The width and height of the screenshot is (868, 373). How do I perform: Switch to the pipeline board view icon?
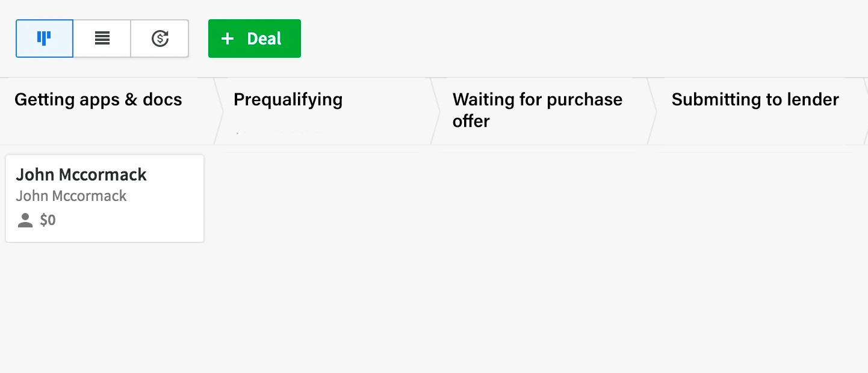(x=44, y=39)
